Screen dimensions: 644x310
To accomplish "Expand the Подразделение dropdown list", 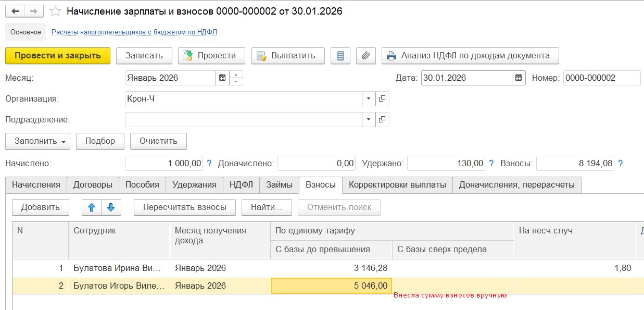I will coord(369,119).
